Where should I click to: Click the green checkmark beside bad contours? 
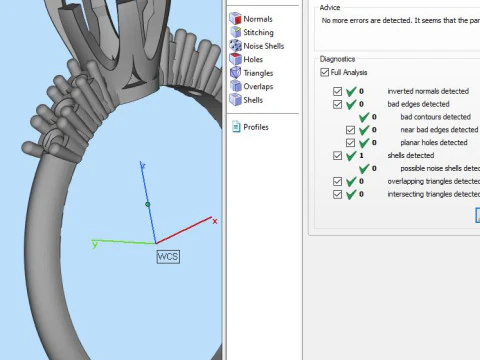364,117
